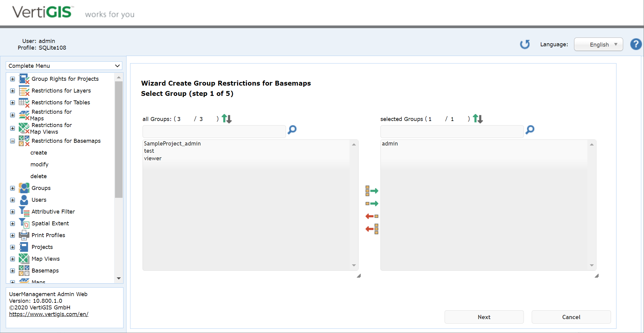Click the Restrictions for Basemaps icon
Image resolution: width=644 pixels, height=333 pixels.
pyautogui.click(x=24, y=141)
